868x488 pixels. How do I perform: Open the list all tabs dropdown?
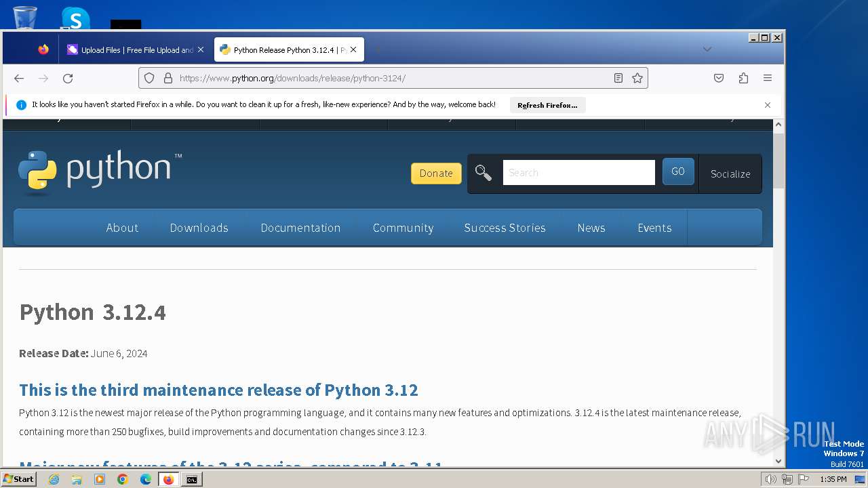[707, 49]
